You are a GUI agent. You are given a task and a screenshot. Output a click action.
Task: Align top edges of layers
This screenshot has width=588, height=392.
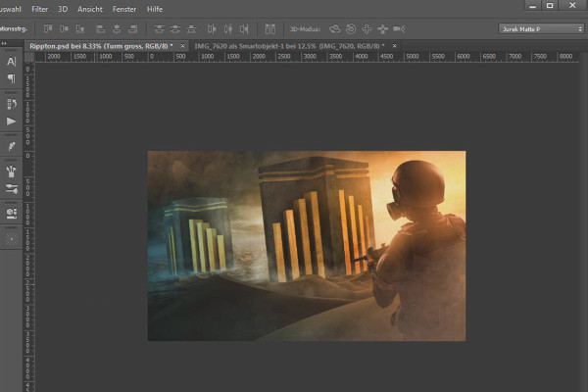pyautogui.click(x=48, y=28)
